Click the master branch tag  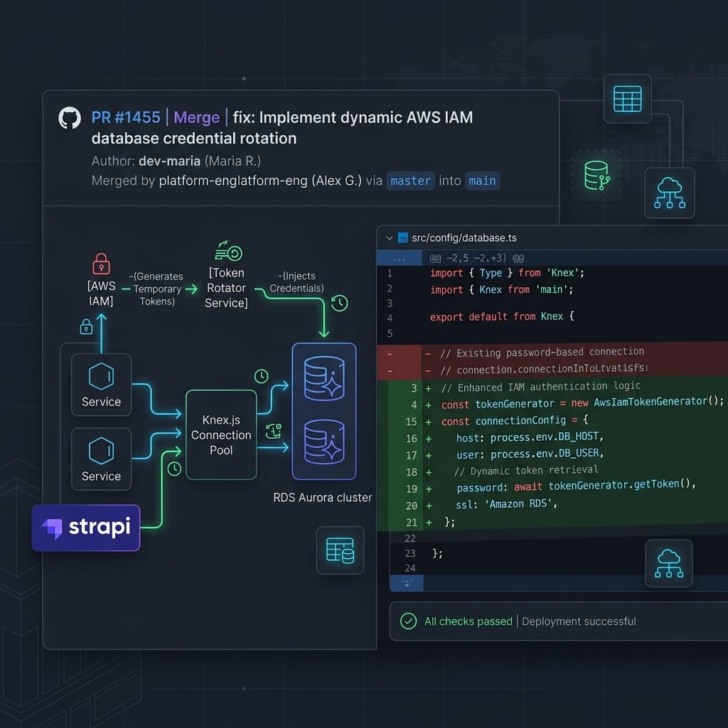(410, 181)
